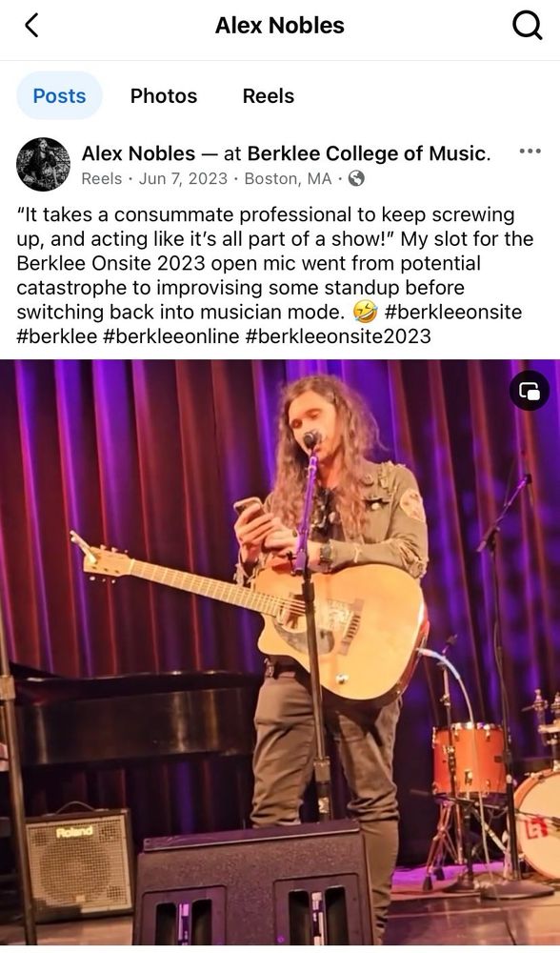Switch to the Photos tab

[x=164, y=95]
